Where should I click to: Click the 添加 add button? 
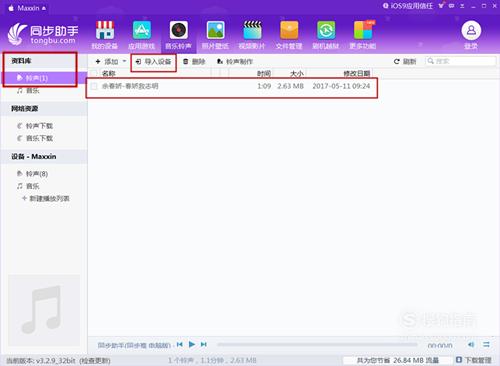point(107,61)
